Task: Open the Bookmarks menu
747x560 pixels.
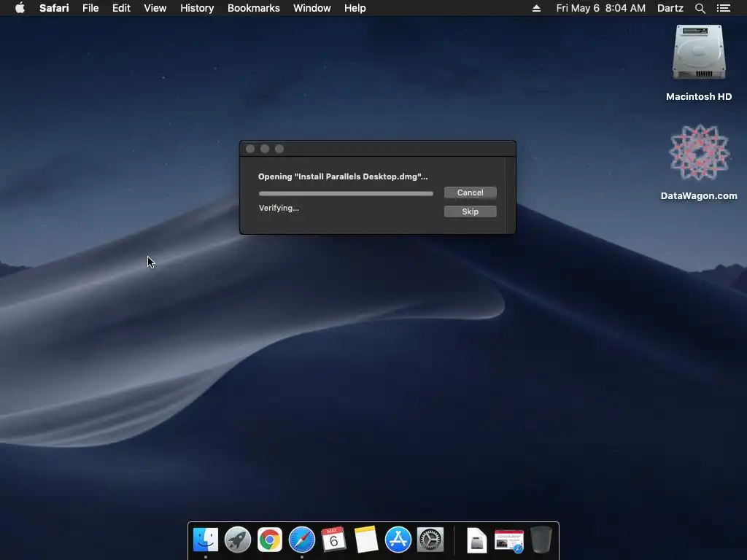Action: [253, 8]
